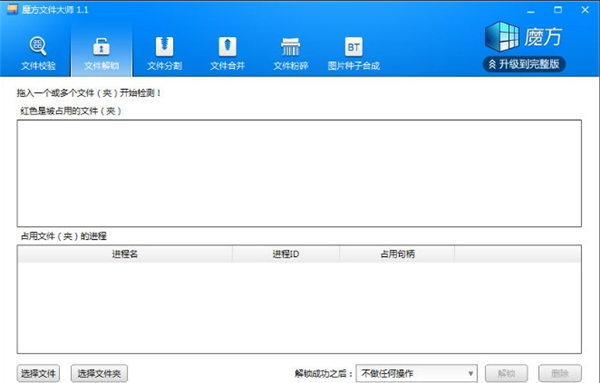Click the 魔方 cube logo
Viewport: 600px width, 383px height.
(x=523, y=37)
